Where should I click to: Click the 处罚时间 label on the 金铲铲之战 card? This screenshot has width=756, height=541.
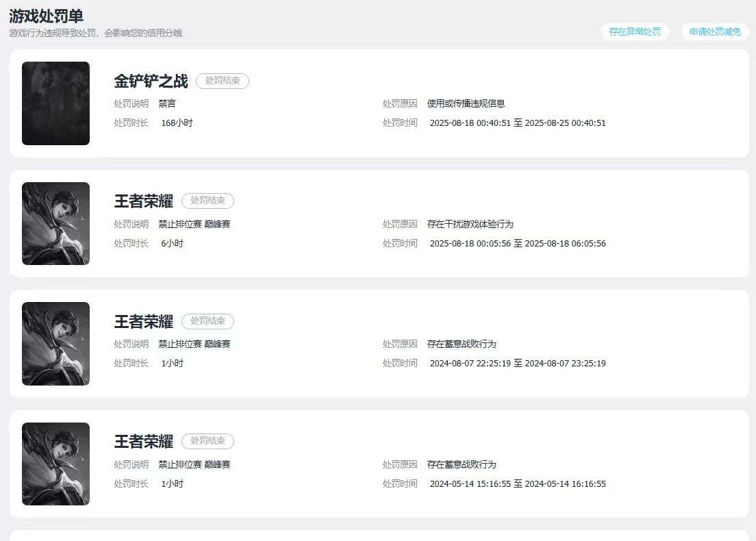[x=400, y=123]
